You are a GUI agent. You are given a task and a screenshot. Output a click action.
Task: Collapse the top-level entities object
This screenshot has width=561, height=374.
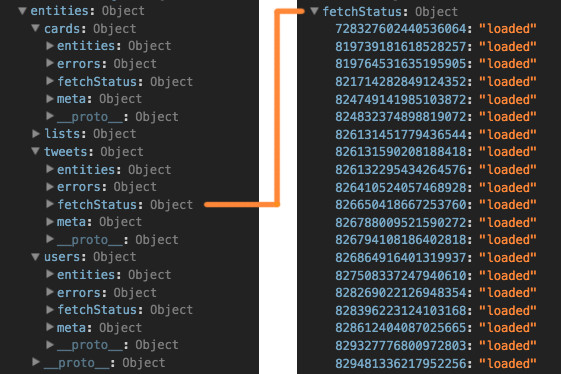coord(22,11)
